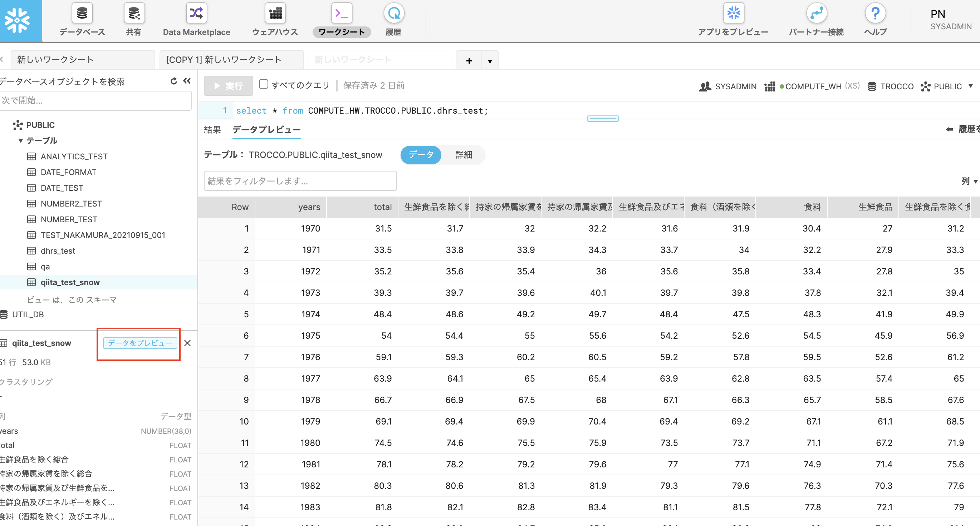Open the データベース (Databases) page icon

(82, 13)
